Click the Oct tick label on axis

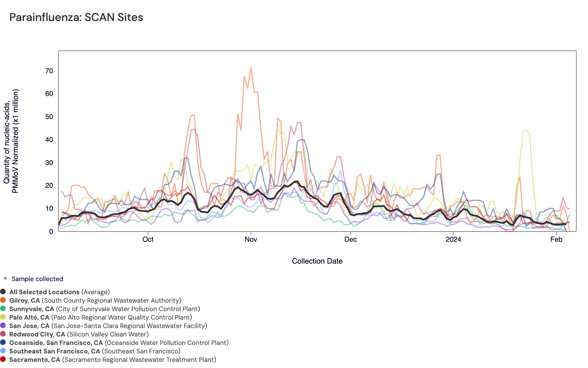148,239
